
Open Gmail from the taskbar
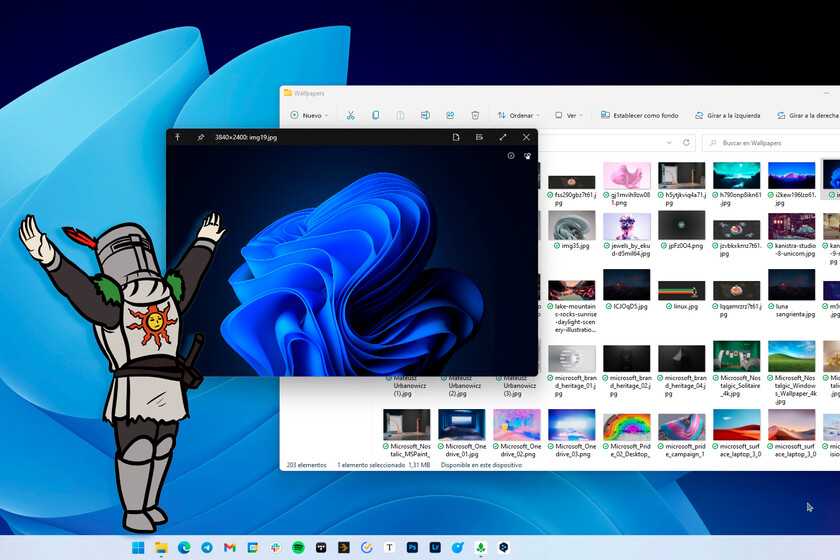coord(230,547)
